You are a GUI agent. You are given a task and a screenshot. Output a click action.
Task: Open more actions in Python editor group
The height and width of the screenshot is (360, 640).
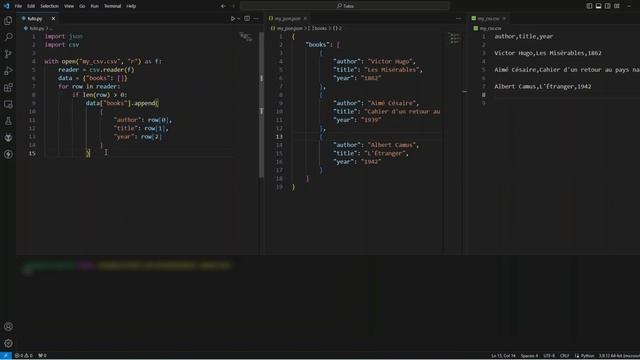pyautogui.click(x=256, y=18)
